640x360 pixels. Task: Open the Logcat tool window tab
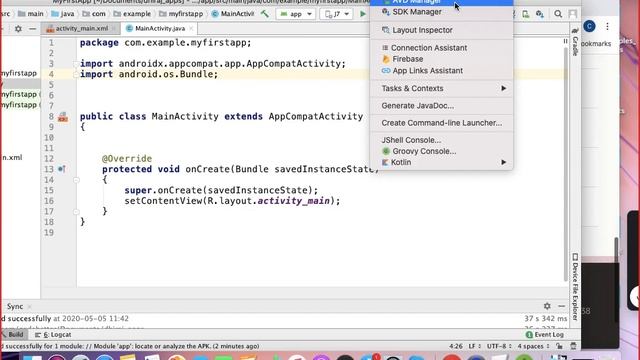tap(53, 335)
